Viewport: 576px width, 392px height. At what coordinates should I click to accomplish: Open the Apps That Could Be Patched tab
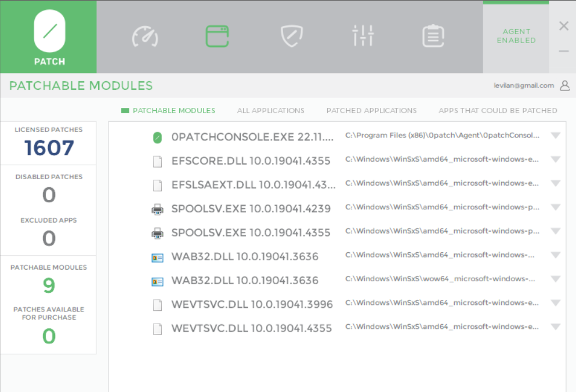pyautogui.click(x=498, y=110)
